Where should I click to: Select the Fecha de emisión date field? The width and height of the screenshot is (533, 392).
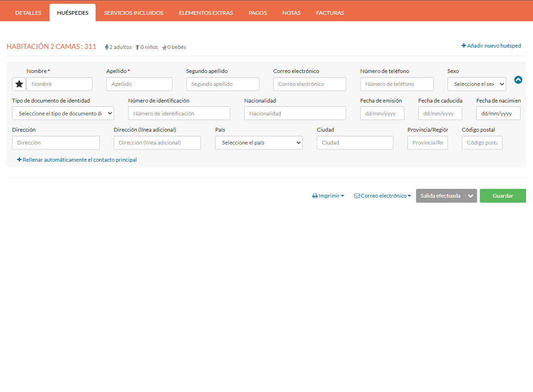[382, 113]
